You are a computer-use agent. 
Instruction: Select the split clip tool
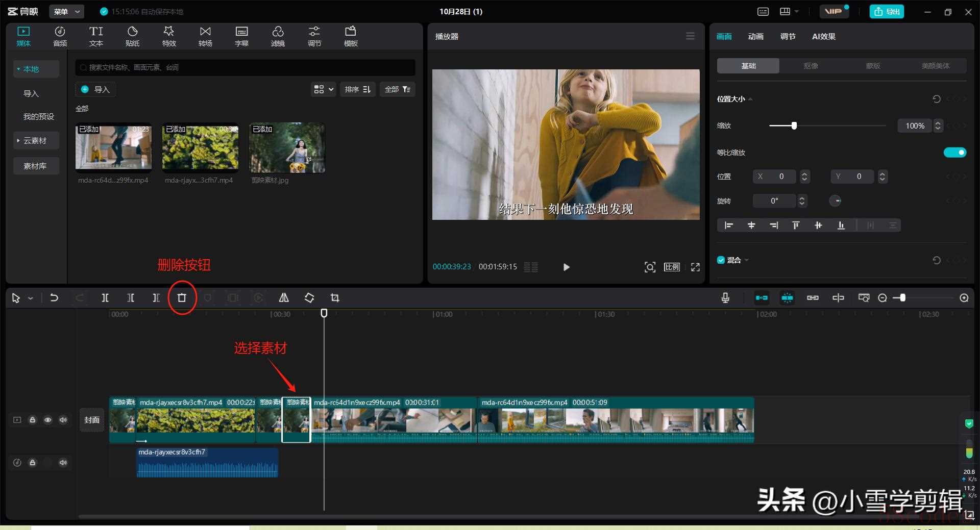click(105, 298)
